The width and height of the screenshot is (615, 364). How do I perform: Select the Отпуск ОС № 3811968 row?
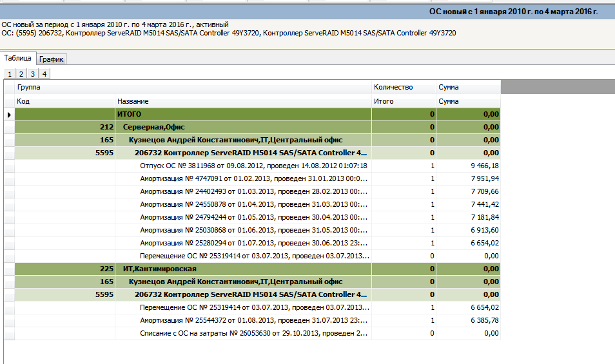point(253,166)
